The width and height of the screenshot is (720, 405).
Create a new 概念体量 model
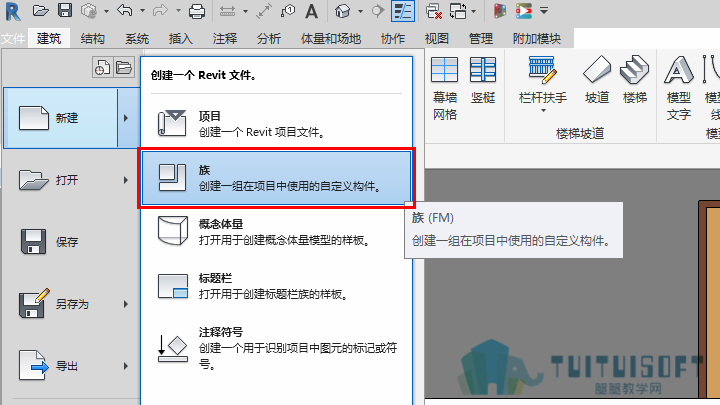(276, 232)
